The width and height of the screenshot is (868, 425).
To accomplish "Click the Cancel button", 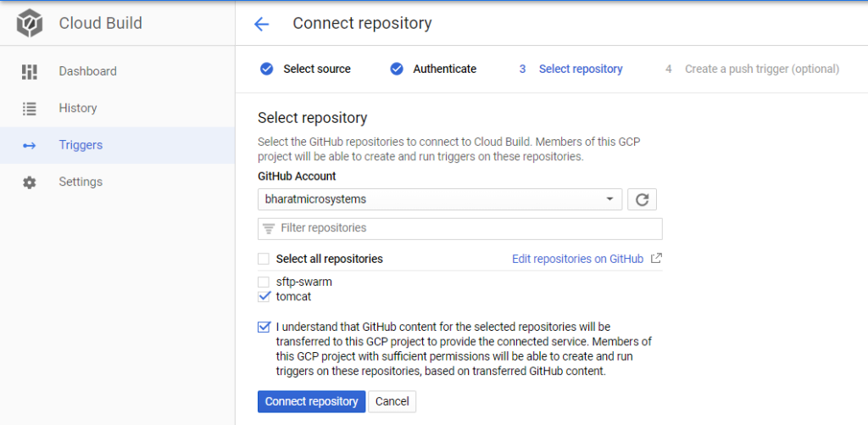I will point(392,402).
